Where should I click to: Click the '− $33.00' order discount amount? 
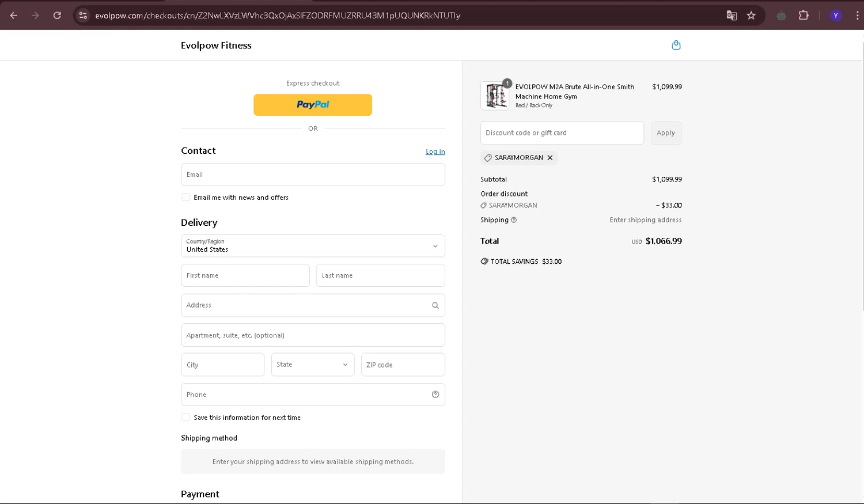pos(669,205)
